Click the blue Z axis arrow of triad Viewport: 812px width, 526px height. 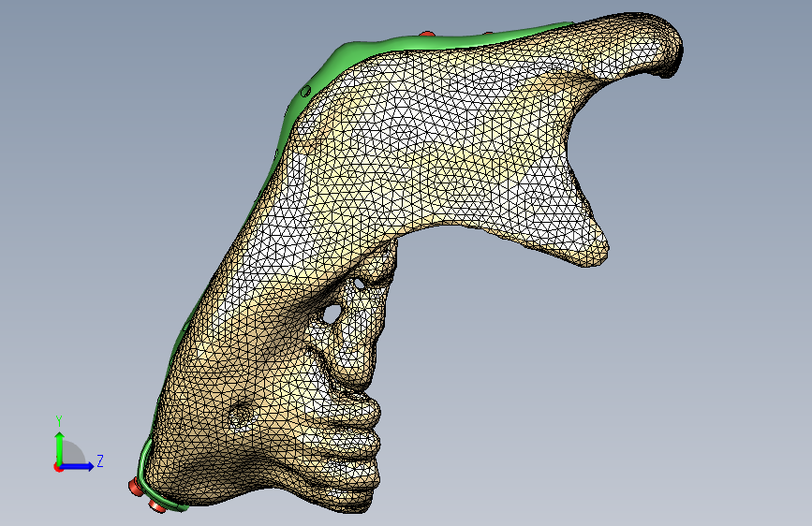coord(79,466)
